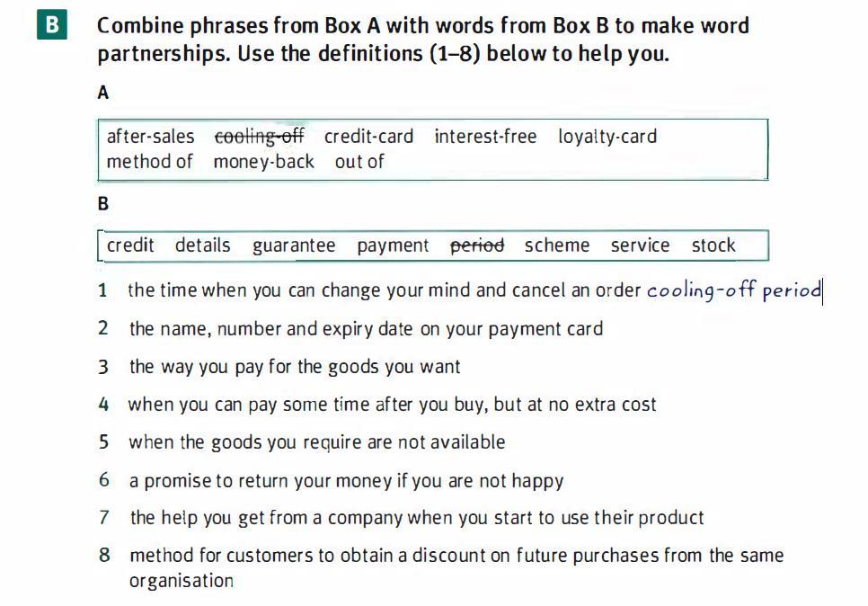Select the crossed-out word "period" in Box B
Image resolution: width=868 pixels, height=606 pixels.
pos(477,245)
